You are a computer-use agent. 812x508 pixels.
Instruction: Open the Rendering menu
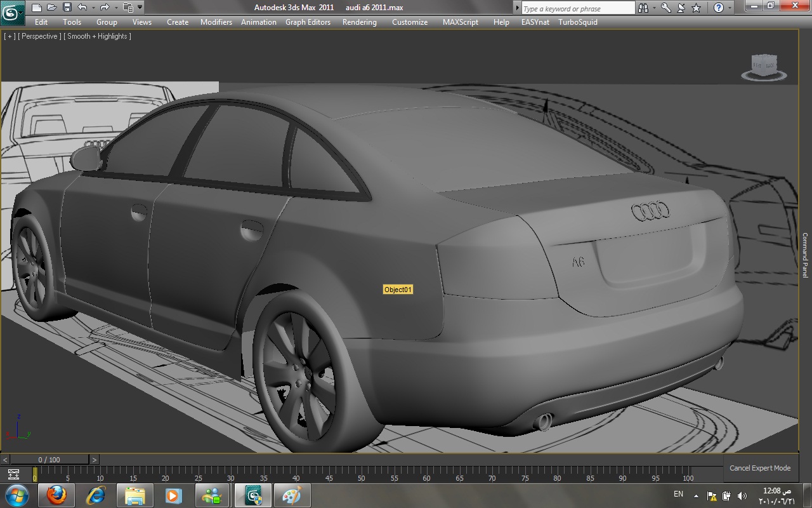point(360,22)
